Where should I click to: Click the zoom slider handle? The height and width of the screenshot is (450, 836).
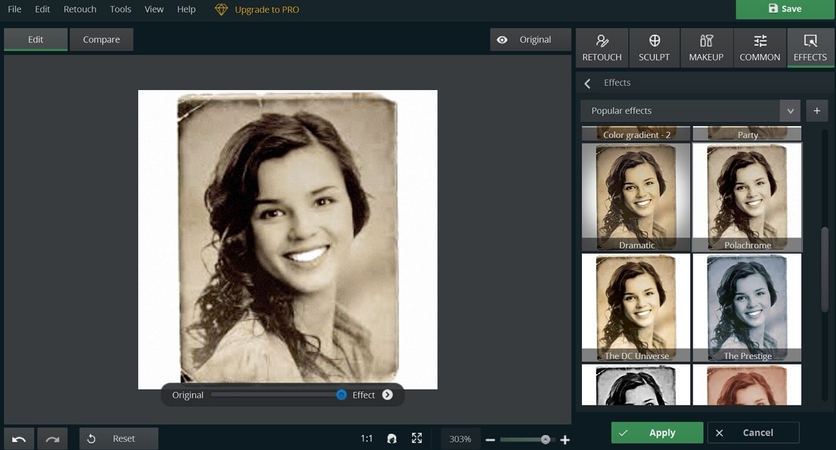click(x=545, y=439)
